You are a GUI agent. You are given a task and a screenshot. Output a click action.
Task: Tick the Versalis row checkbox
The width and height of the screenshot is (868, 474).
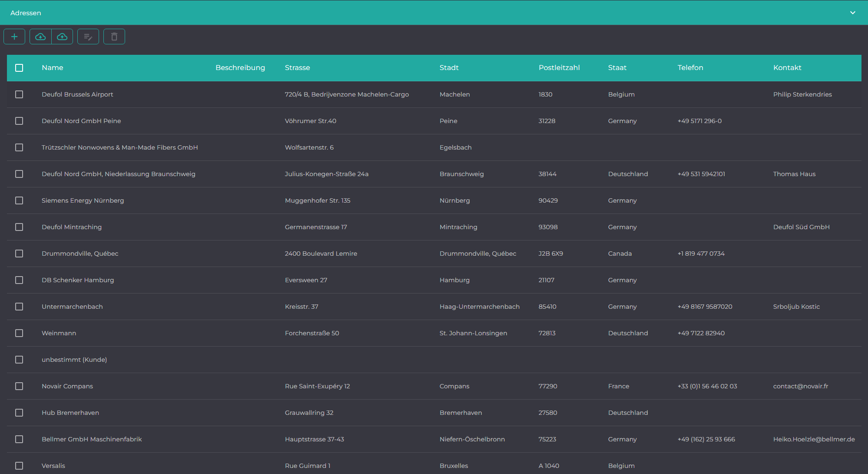[x=19, y=466]
